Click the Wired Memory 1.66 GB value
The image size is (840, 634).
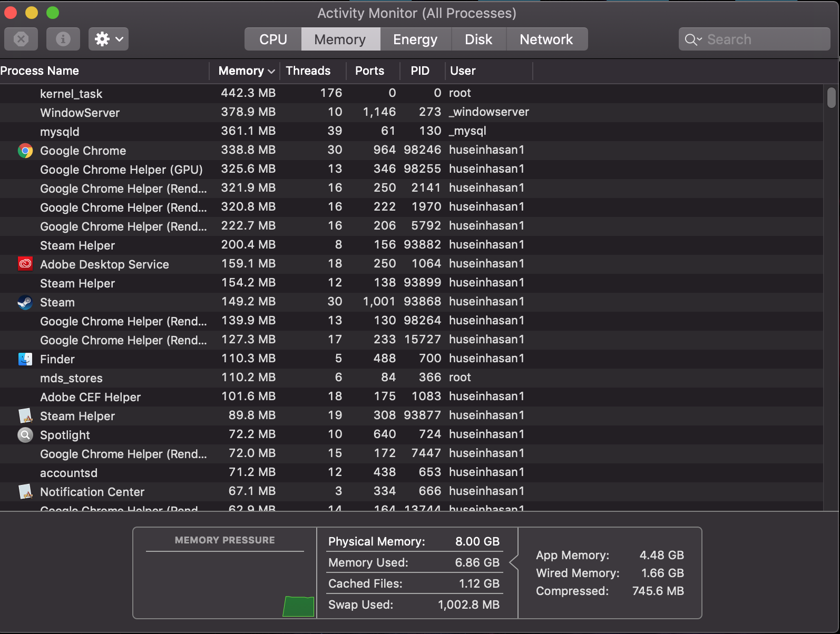point(662,573)
